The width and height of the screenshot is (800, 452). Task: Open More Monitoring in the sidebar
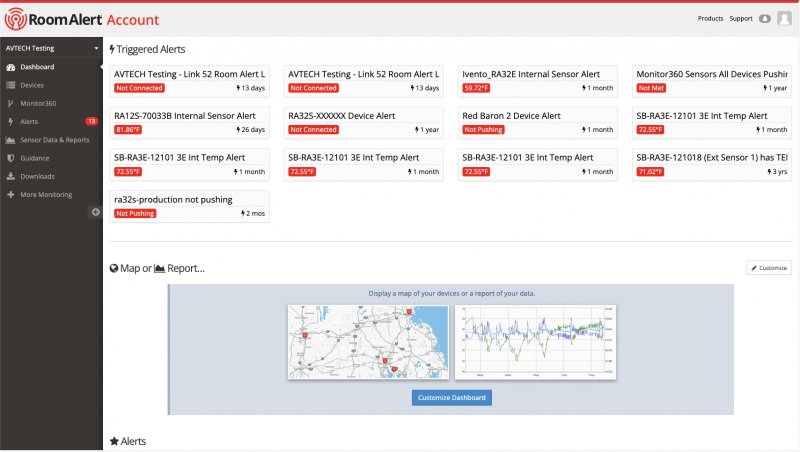(46, 194)
